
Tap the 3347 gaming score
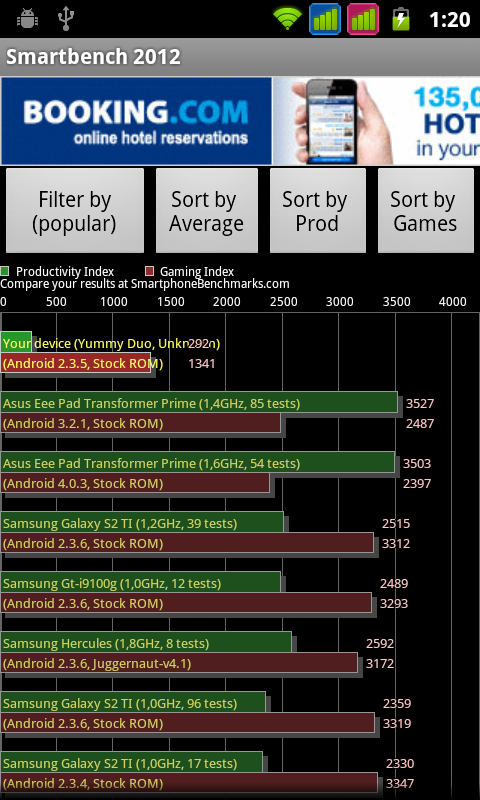[x=400, y=784]
